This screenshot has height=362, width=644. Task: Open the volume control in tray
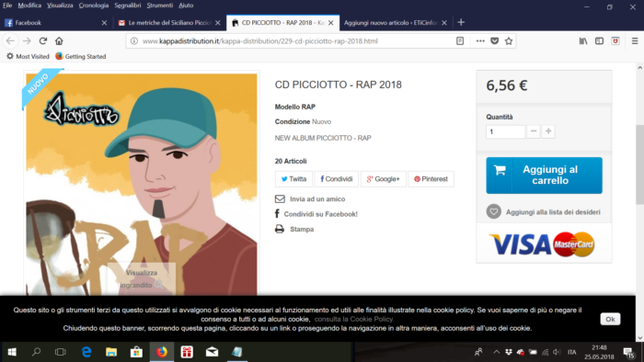pyautogui.click(x=557, y=352)
